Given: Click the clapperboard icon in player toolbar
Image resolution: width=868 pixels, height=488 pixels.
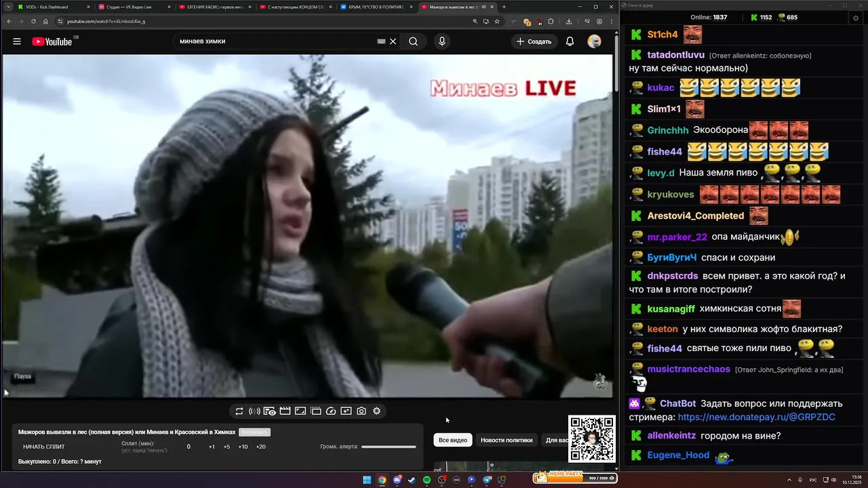Looking at the screenshot, I should coord(285,411).
